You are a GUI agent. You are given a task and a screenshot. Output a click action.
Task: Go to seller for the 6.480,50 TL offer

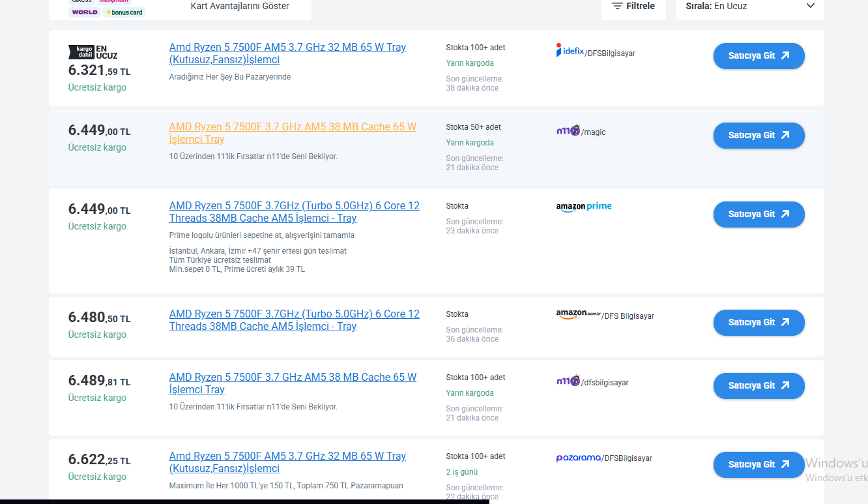(x=759, y=322)
